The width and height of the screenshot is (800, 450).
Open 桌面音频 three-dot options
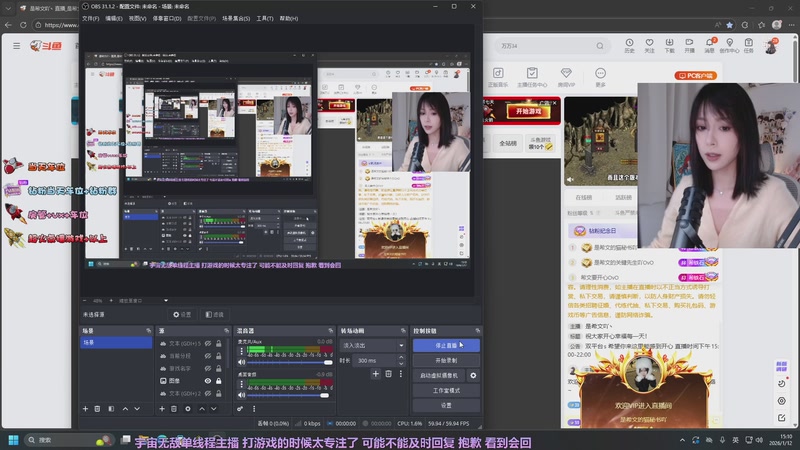(x=241, y=384)
